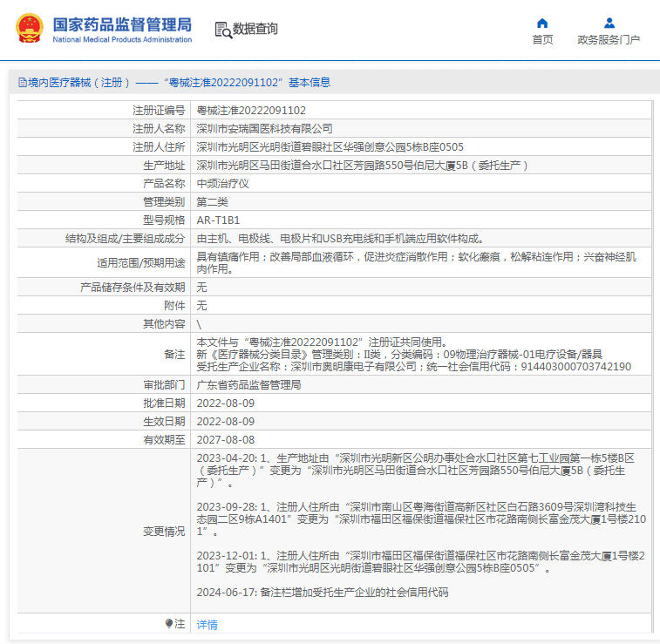Image resolution: width=660 pixels, height=644 pixels.
Task: Click the 生产地址 label
Action: tap(164, 166)
